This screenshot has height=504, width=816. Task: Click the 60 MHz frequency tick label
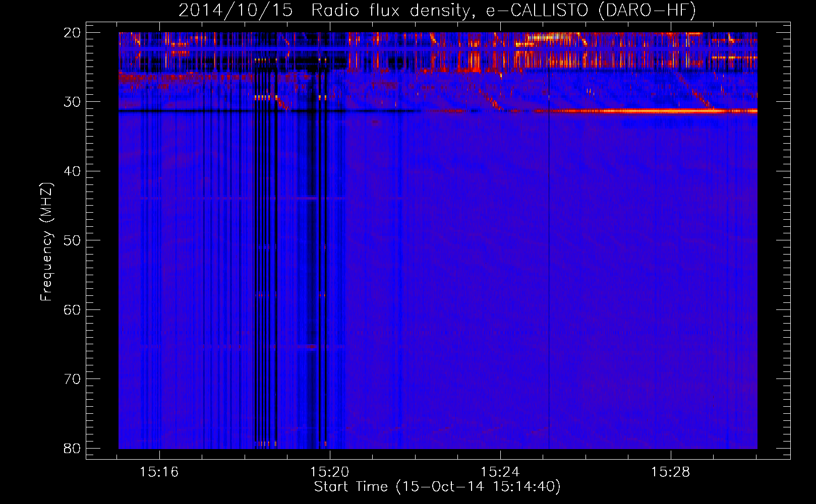click(x=72, y=309)
